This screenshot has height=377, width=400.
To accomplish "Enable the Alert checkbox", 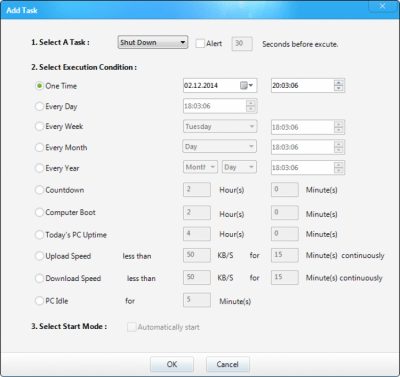I will coord(200,43).
